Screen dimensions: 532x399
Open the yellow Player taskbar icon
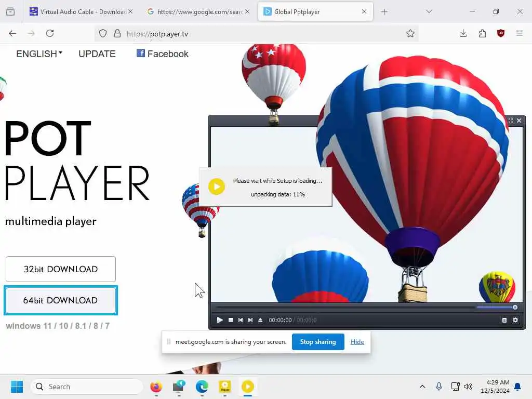point(225,387)
